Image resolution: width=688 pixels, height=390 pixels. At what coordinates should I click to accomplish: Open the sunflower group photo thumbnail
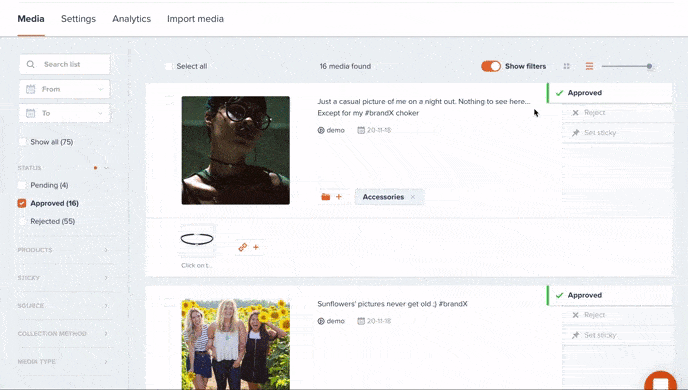click(x=236, y=344)
